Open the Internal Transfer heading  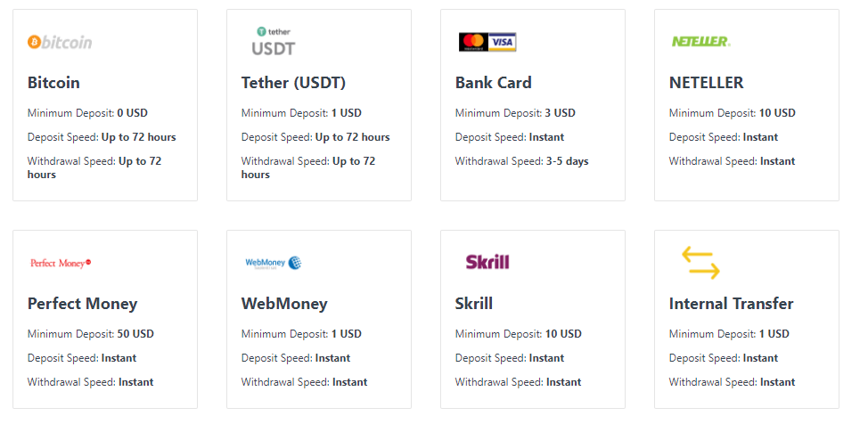click(x=732, y=304)
